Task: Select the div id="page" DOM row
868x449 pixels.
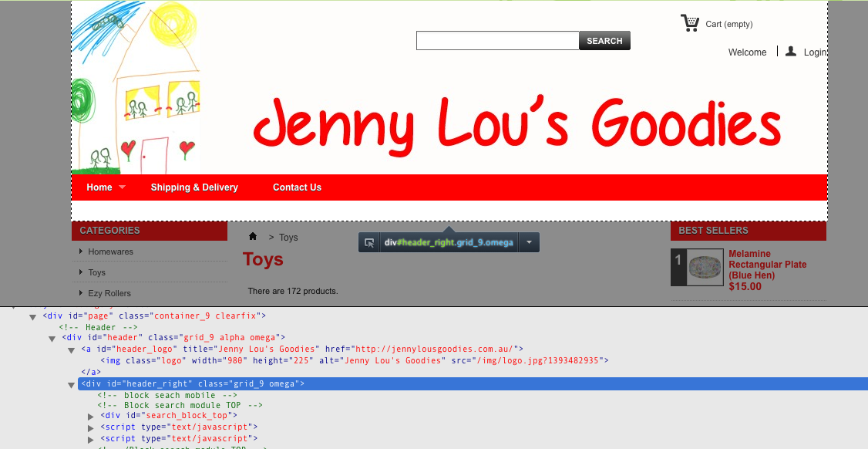Action: pyautogui.click(x=154, y=316)
